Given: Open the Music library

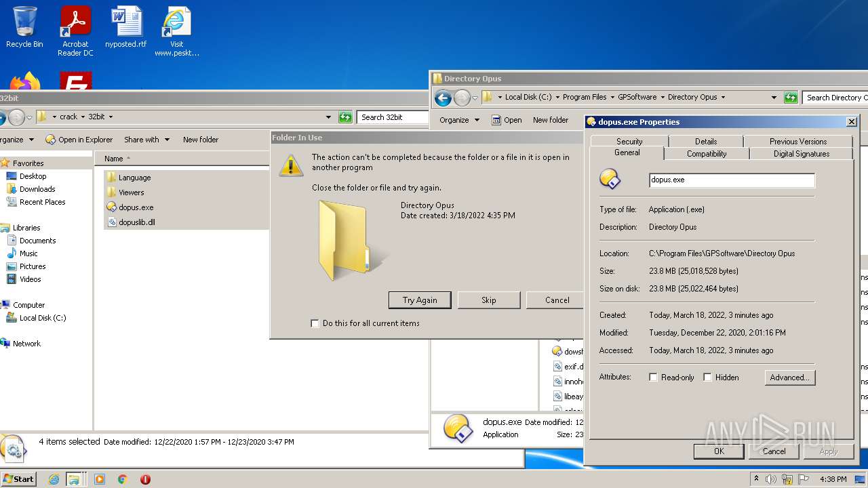Looking at the screenshot, I should tap(28, 253).
